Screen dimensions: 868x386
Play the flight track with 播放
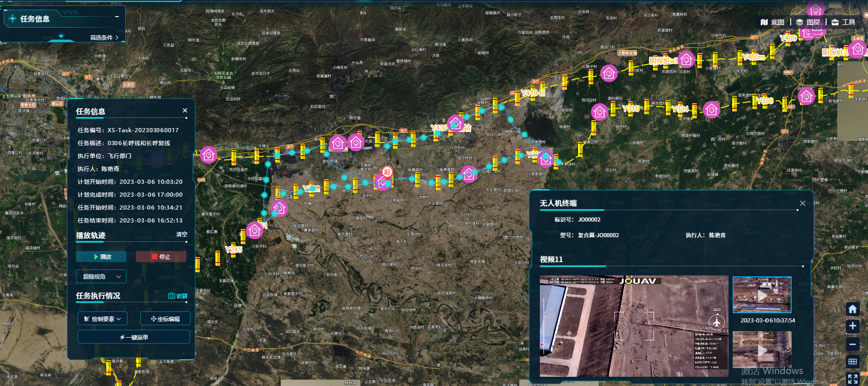(x=101, y=257)
